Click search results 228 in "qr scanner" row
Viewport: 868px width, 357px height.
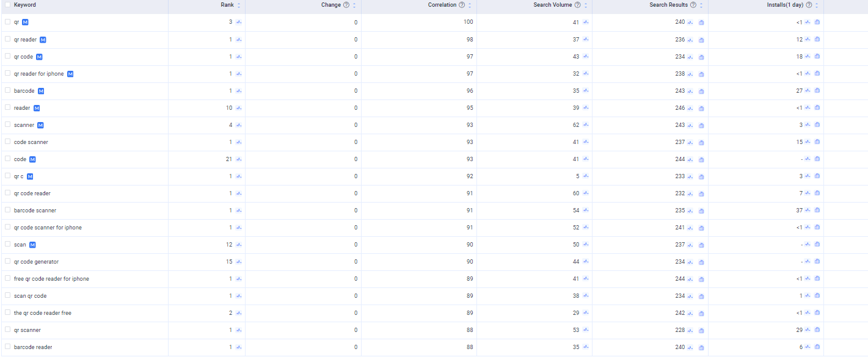[x=680, y=330]
